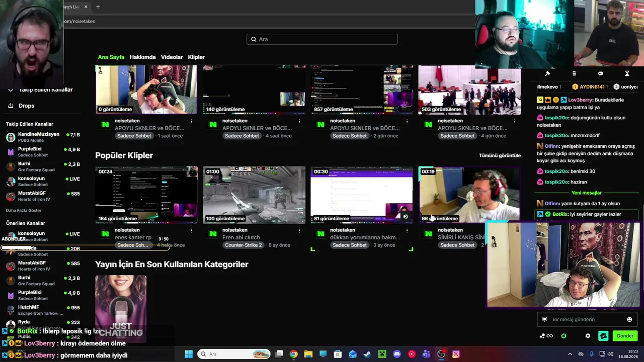Click the Windows taskbar search box
644x362 pixels.
pos(233,354)
